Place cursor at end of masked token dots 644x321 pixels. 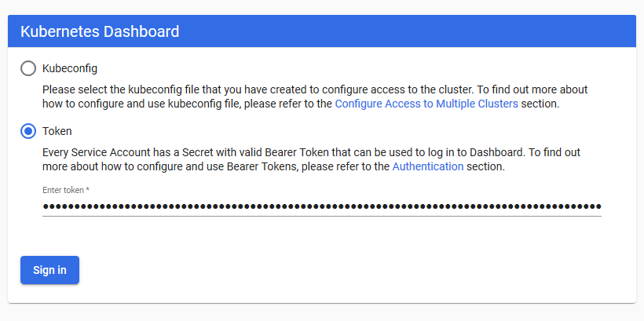tap(602, 206)
